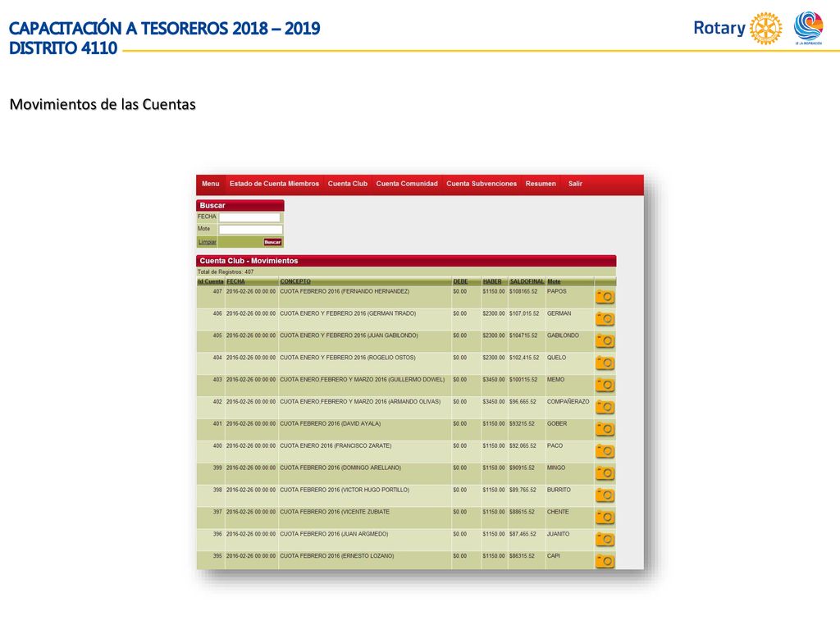This screenshot has height=630, width=840.
Task: Select concept CUOTA FEBRERO 2016 (ERNESTO LOZANO)
Action: [x=336, y=556]
